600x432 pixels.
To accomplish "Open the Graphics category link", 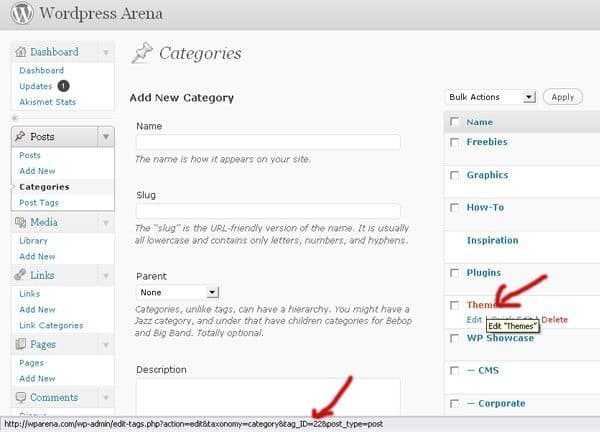I will tap(488, 175).
